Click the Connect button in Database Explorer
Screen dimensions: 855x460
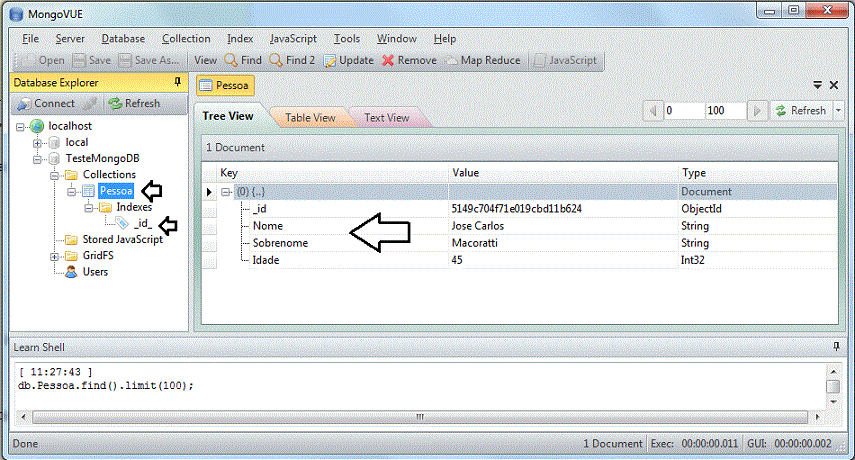click(46, 103)
